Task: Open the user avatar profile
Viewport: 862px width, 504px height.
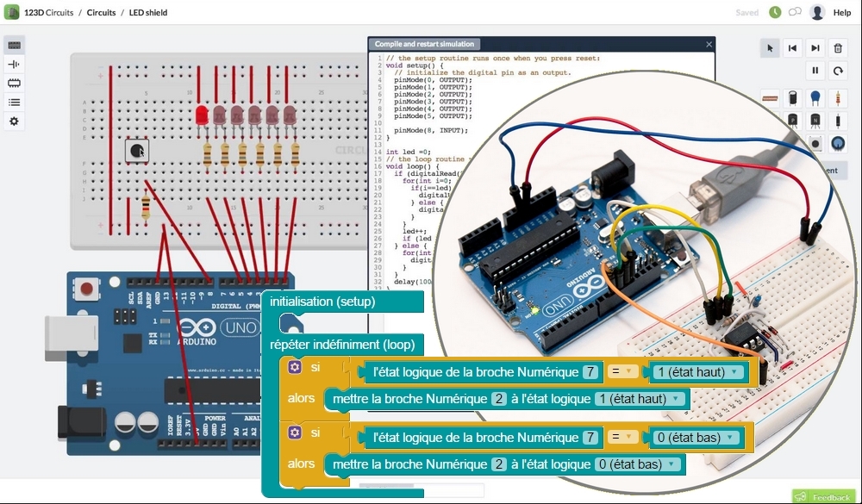Action: pyautogui.click(x=817, y=12)
